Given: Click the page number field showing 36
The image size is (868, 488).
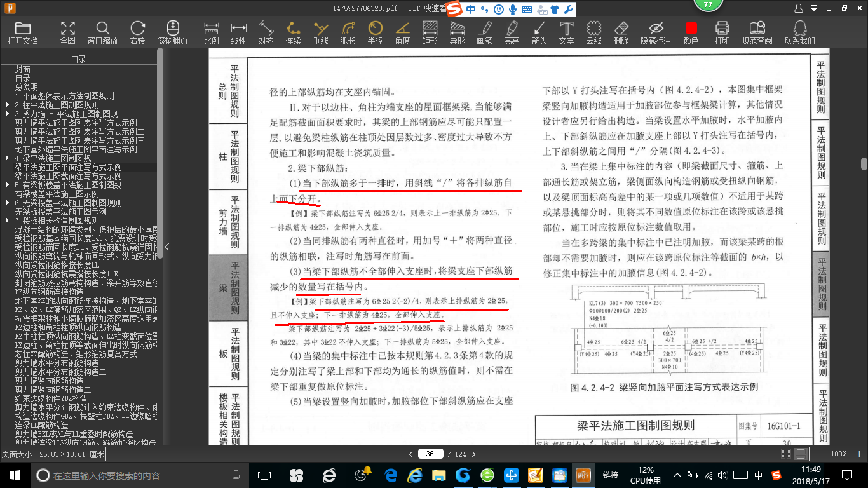Looking at the screenshot, I should (430, 454).
